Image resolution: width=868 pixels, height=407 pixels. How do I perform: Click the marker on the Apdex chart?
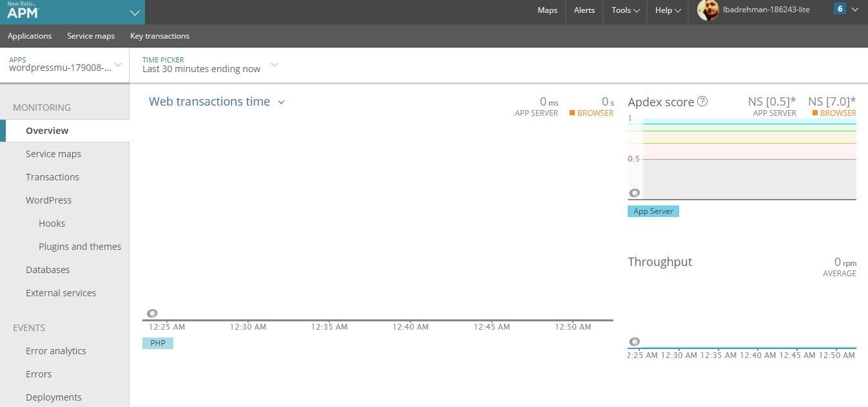pos(635,193)
